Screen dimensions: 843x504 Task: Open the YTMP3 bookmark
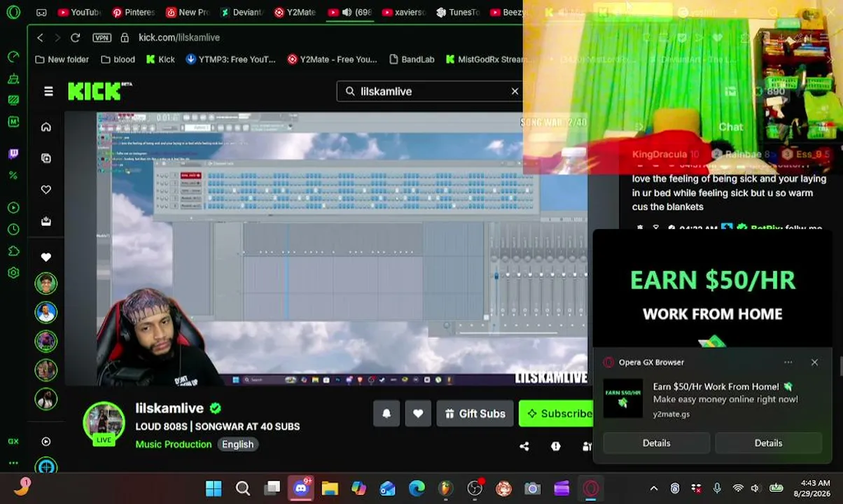pos(230,59)
